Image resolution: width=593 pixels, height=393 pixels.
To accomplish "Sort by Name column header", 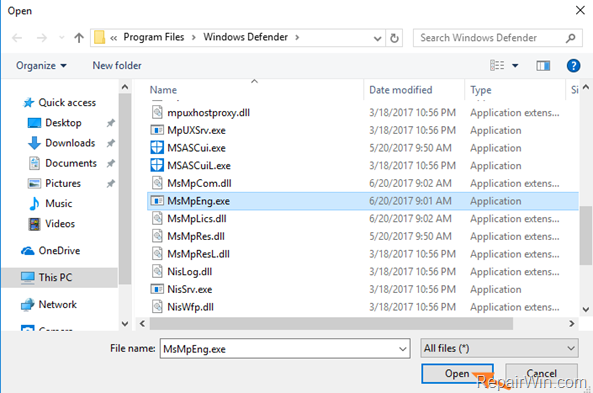I will (x=163, y=90).
